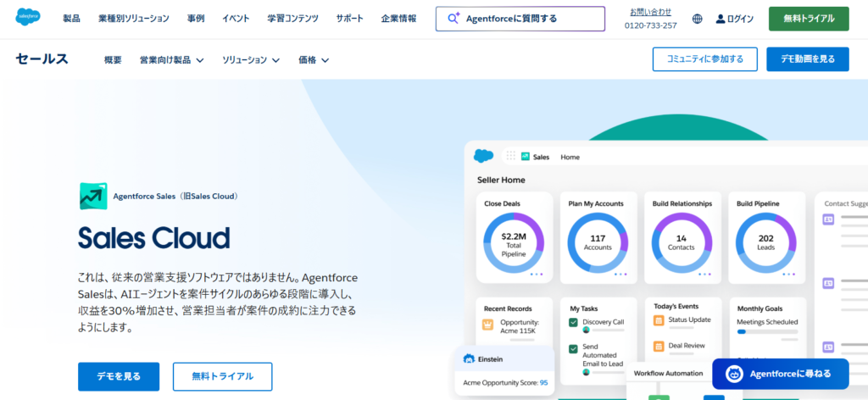This screenshot has width=868, height=400.
Task: Click the デモ動画を見る button
Action: click(808, 59)
